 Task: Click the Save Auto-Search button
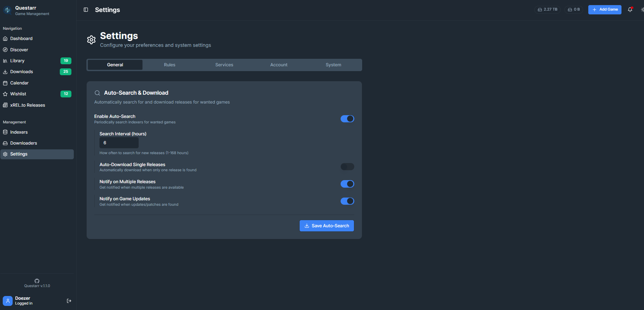(327, 226)
